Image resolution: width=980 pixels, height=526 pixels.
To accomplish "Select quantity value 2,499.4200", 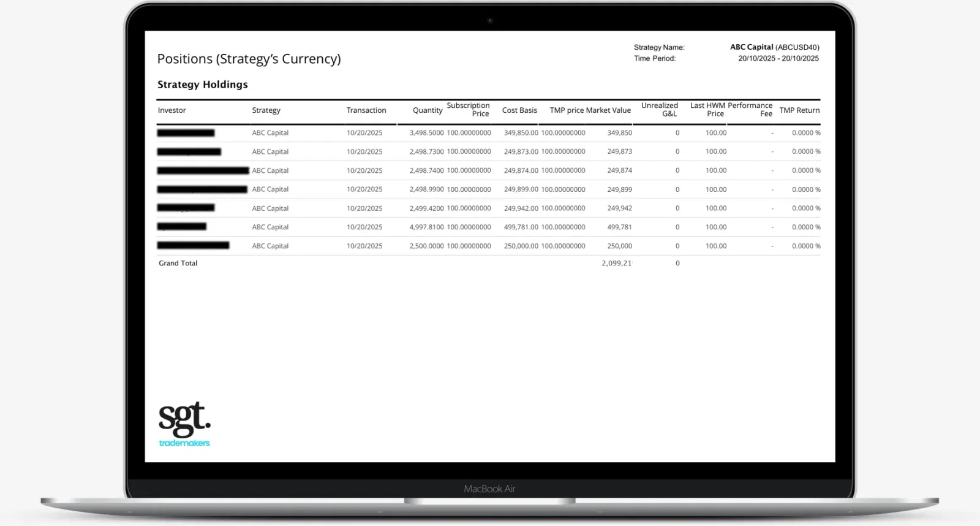I will click(x=426, y=208).
